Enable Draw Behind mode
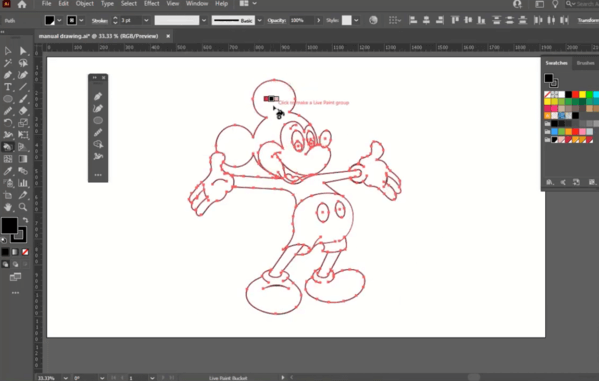599x381 pixels. [15, 264]
